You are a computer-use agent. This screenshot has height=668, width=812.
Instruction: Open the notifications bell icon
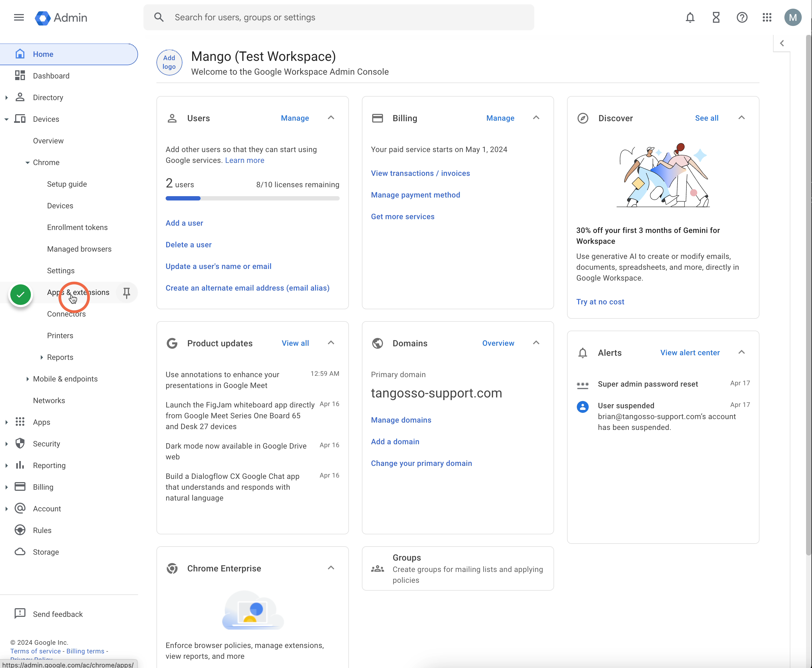pyautogui.click(x=690, y=17)
